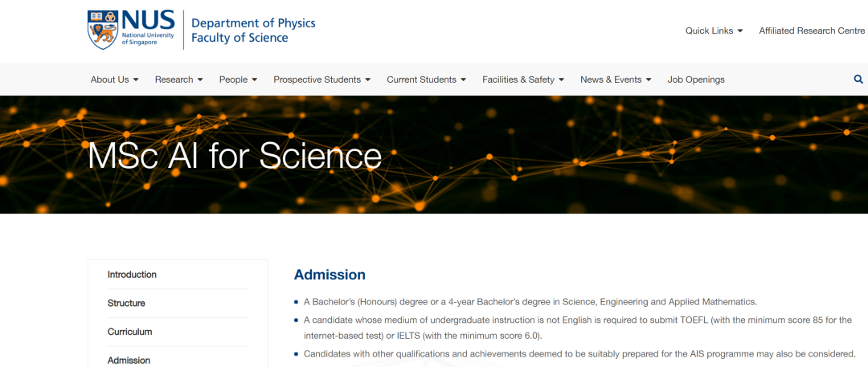Click Department of Physics title
868x367 pixels.
click(253, 22)
